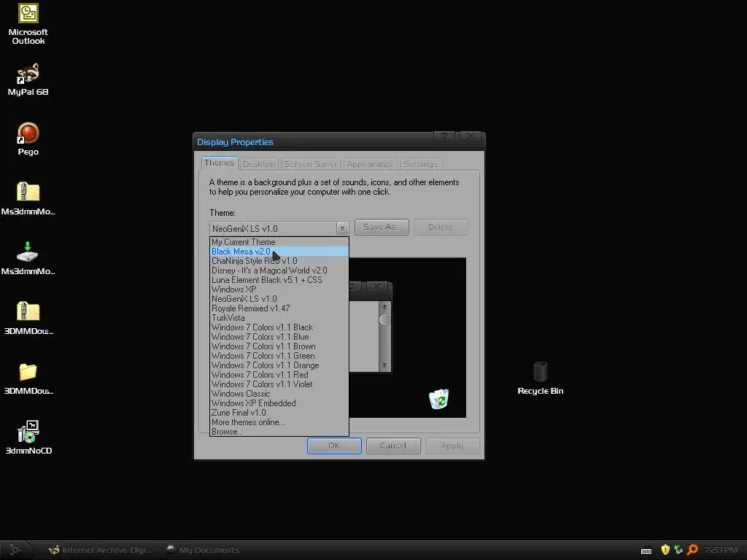Select the Browse option in list
Image resolution: width=747 pixels, height=560 pixels.
click(x=279, y=432)
